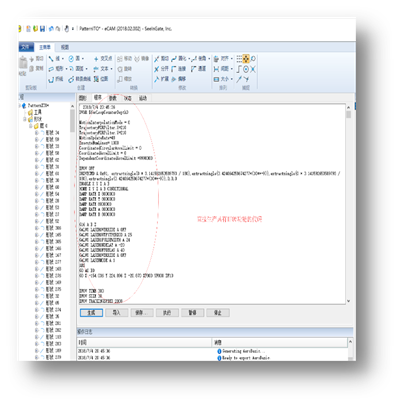This screenshot has width=400, height=405.
Task: Click the intersection point tool with plus icon
Action: point(96,59)
